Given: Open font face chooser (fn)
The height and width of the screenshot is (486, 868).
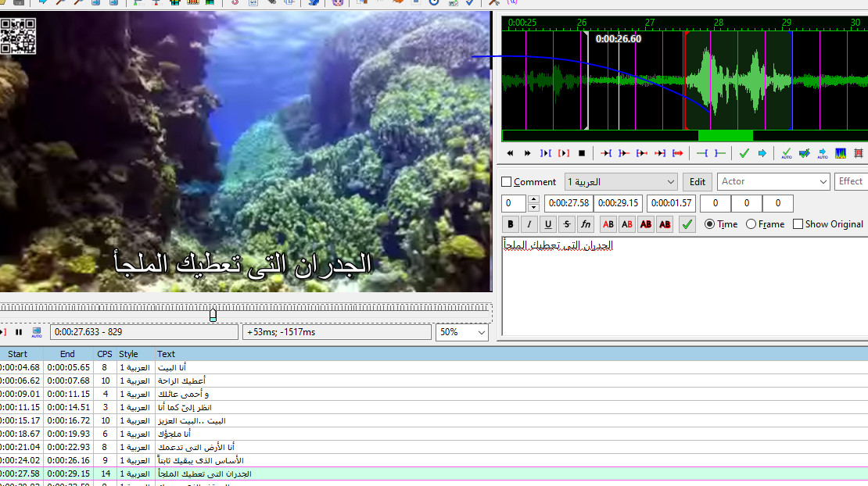Looking at the screenshot, I should click(x=586, y=224).
